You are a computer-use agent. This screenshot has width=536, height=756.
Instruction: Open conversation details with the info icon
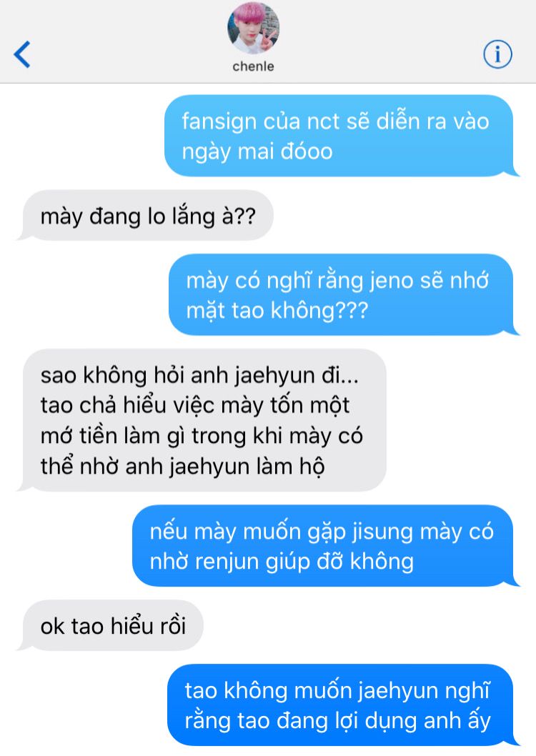(497, 54)
